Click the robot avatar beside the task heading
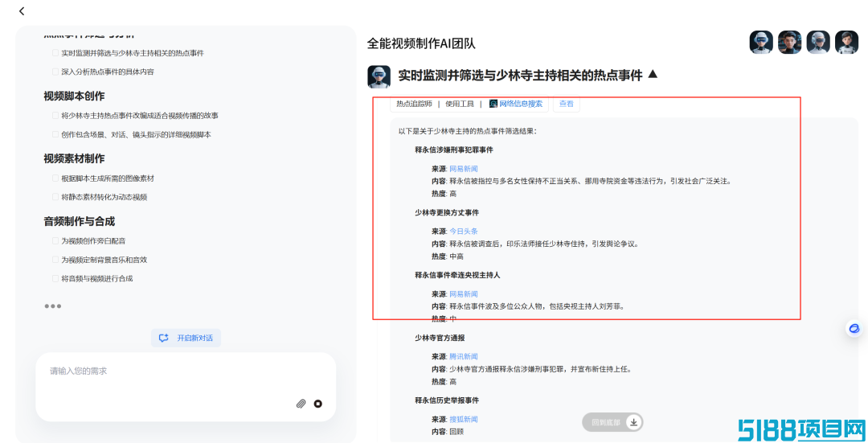Screen dimensions: 868x443 click(x=379, y=76)
